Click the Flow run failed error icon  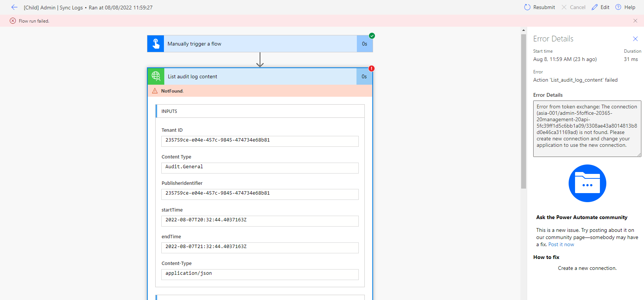(13, 21)
